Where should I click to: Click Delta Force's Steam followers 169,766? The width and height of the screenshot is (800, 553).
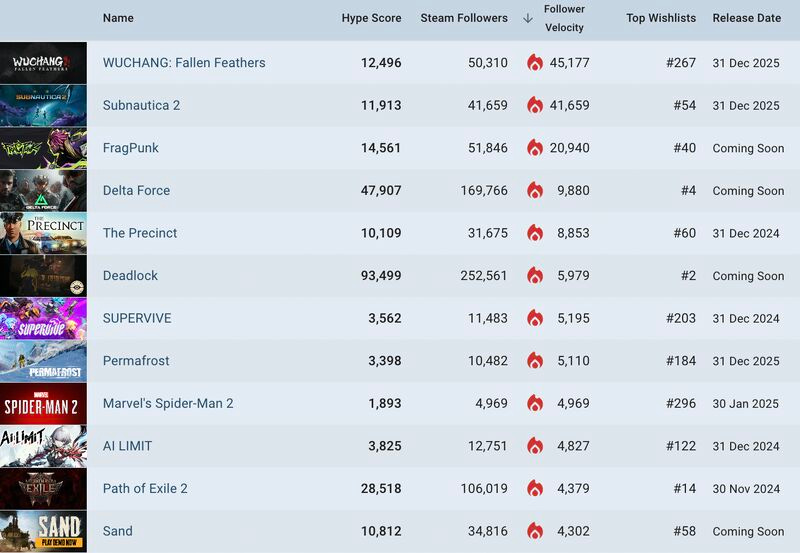click(x=484, y=190)
